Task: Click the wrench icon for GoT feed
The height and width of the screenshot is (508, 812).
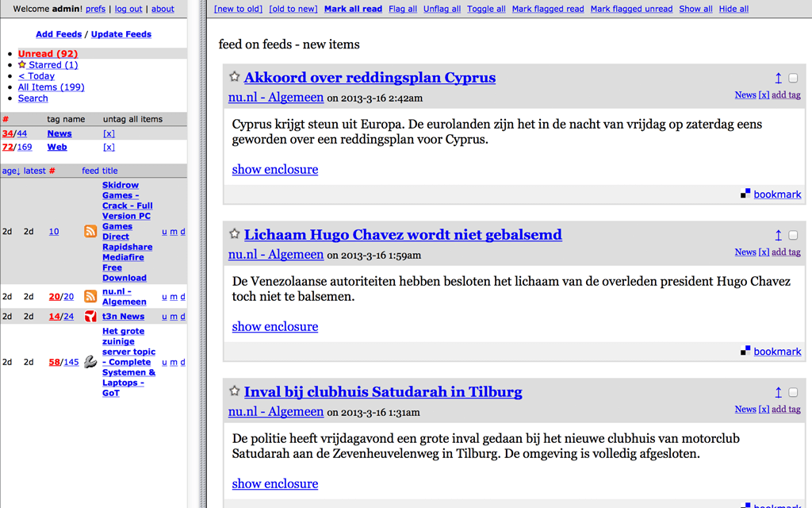Action: [x=90, y=362]
